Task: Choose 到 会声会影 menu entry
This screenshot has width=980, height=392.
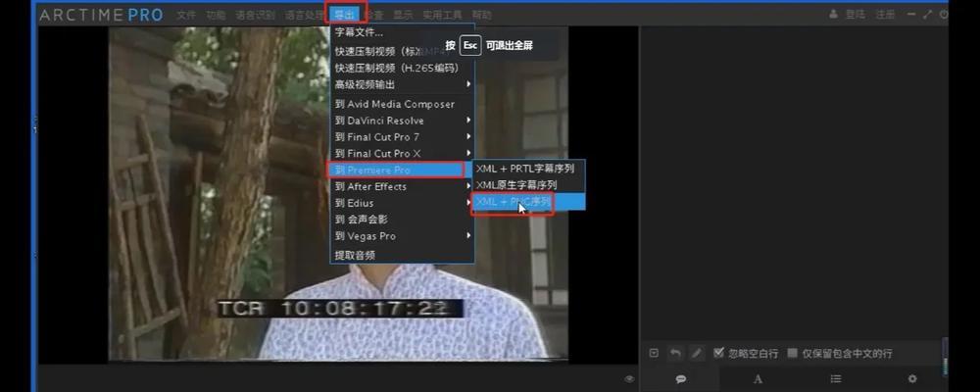Action: click(402, 220)
